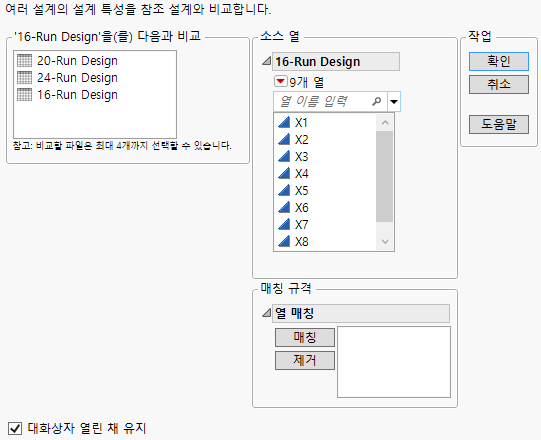Select the 20-Run Design table icon

click(x=24, y=61)
